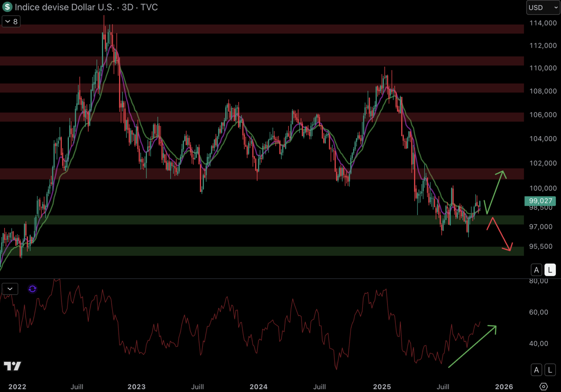Screen dimensions: 561x392
Task: Click the current price label 99,027
Action: (x=540, y=201)
